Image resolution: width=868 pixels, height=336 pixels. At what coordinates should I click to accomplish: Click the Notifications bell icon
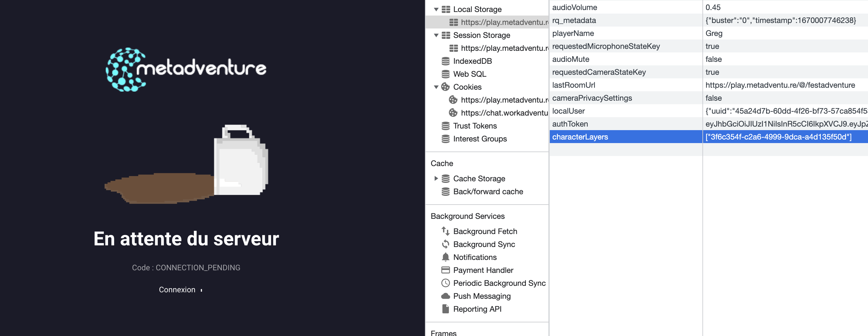click(445, 257)
